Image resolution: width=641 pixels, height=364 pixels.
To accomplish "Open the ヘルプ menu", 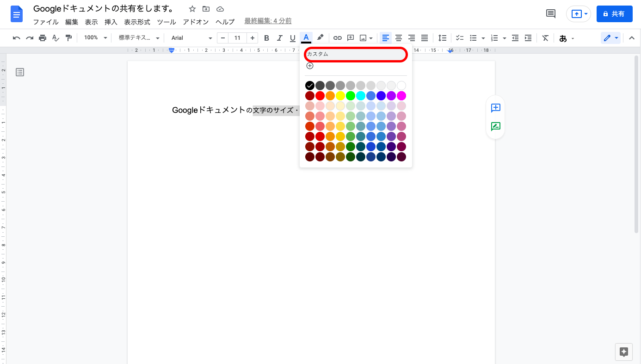I will click(225, 22).
